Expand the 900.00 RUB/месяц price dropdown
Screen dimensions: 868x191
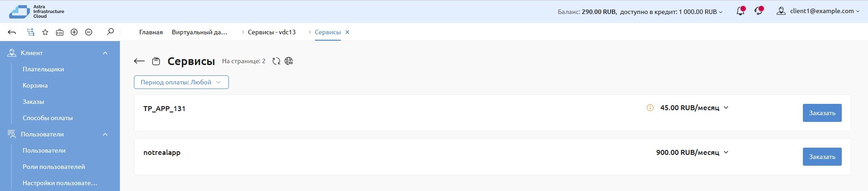(726, 153)
